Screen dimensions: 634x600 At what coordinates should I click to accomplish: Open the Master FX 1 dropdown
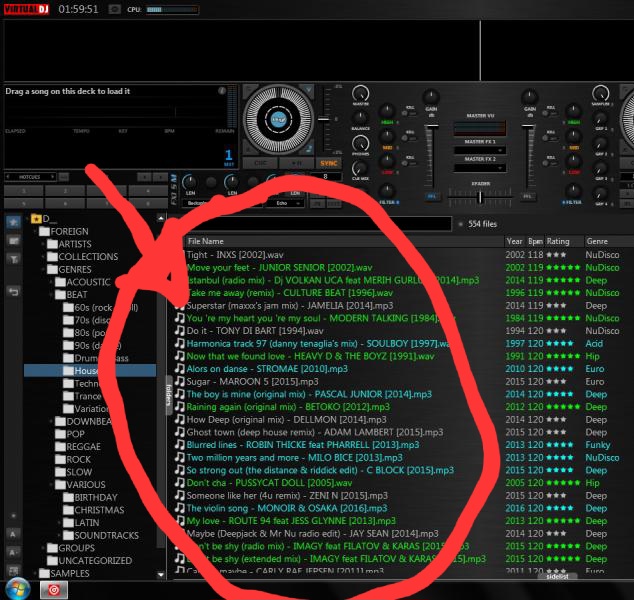click(x=480, y=150)
